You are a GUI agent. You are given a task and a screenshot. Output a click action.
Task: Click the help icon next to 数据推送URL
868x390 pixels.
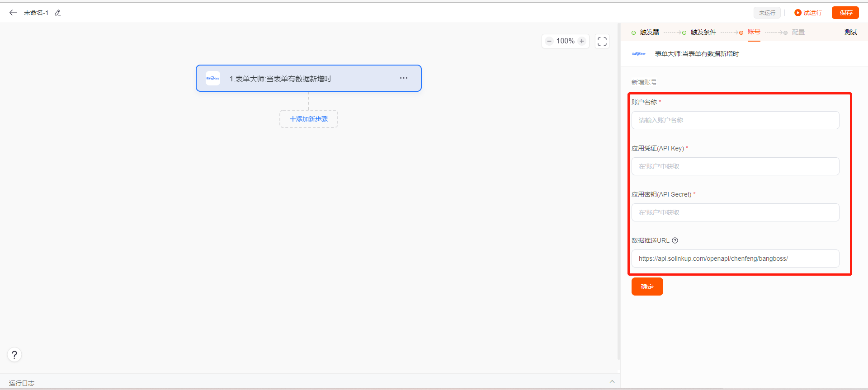(675, 240)
